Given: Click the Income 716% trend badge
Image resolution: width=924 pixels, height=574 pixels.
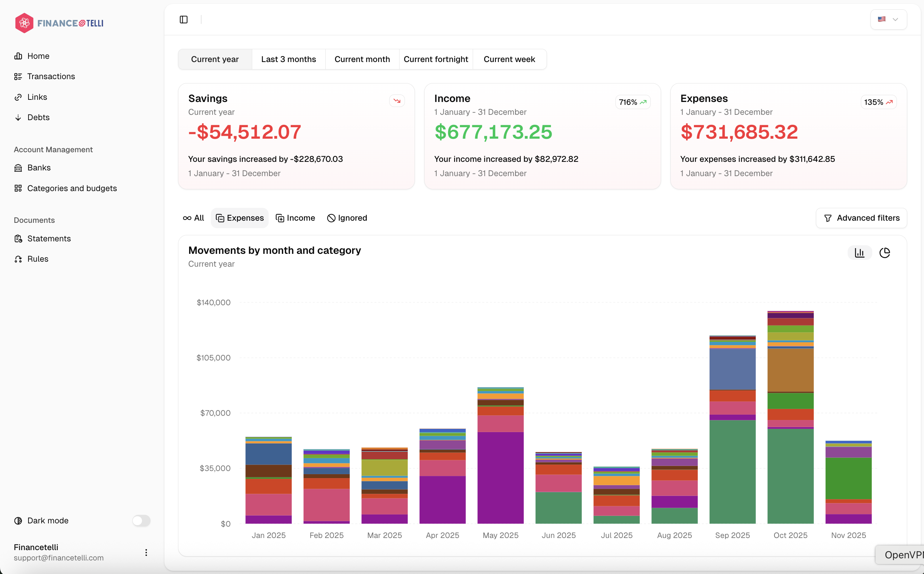Looking at the screenshot, I should click(x=632, y=102).
